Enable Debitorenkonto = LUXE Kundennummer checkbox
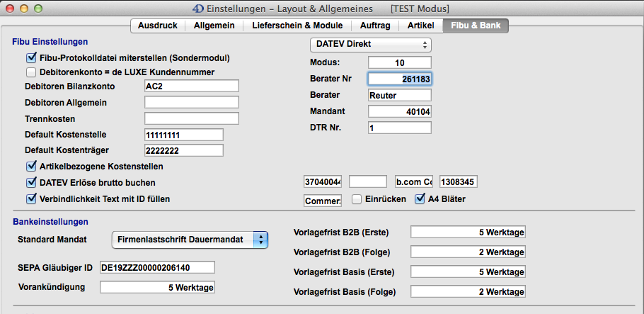 (31, 72)
